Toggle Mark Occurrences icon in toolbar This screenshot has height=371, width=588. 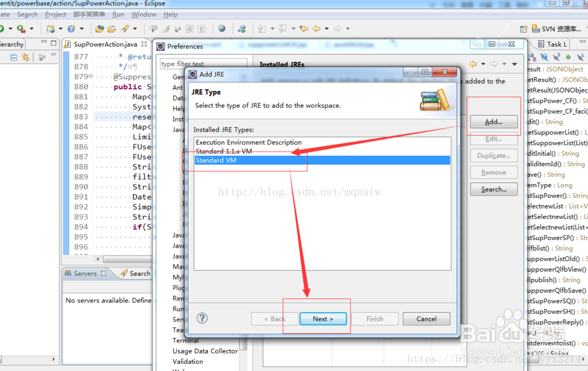[x=165, y=28]
